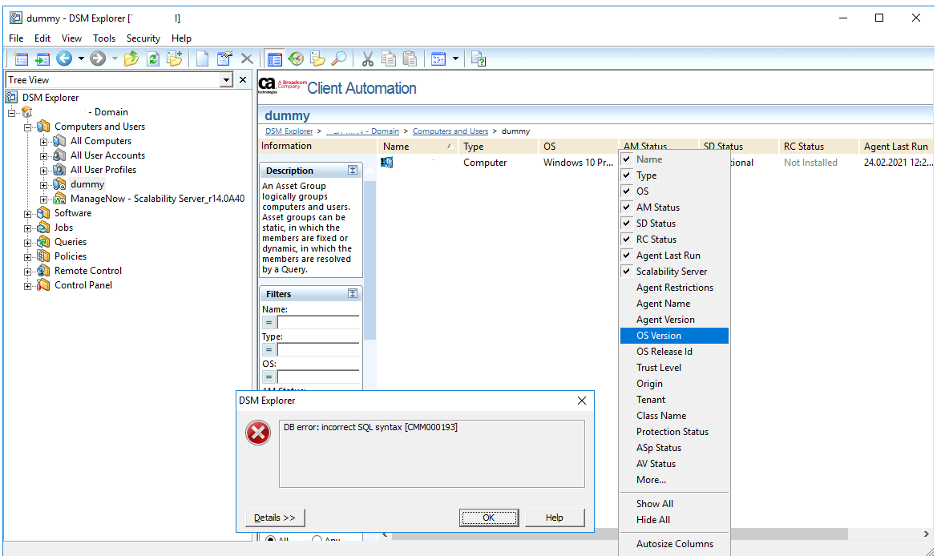Viewport: 941px width, 560px height.
Task: Uncheck the Agent Last Run column
Action: click(x=627, y=256)
